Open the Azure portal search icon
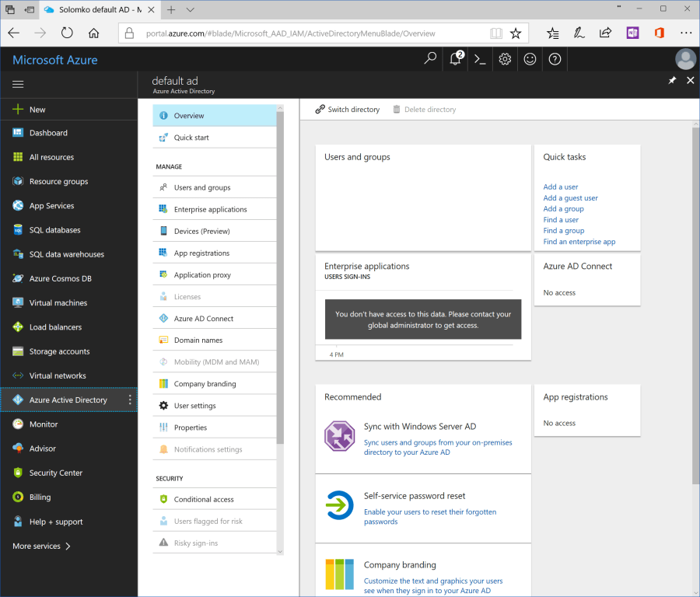Image resolution: width=700 pixels, height=597 pixels. point(430,58)
